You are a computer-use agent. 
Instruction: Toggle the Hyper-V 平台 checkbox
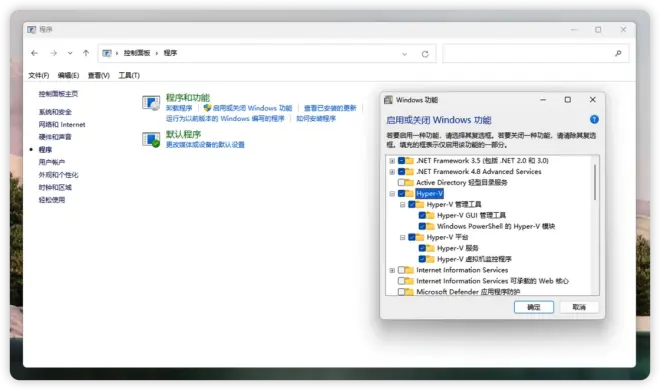(412, 237)
